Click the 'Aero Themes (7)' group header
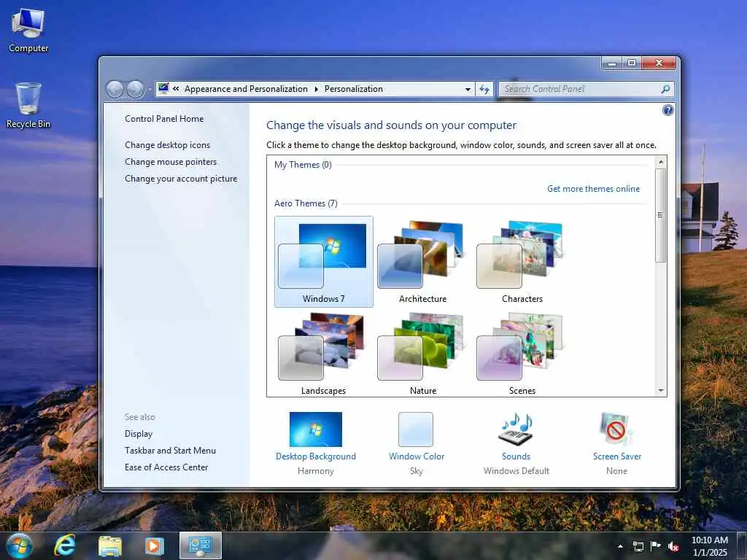The width and height of the screenshot is (747, 560). (x=306, y=203)
